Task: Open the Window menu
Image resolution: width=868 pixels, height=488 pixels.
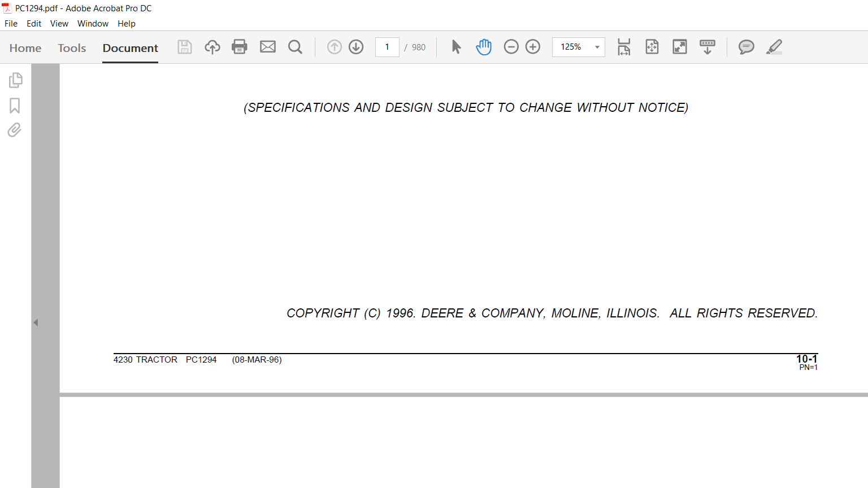Action: pos(93,24)
